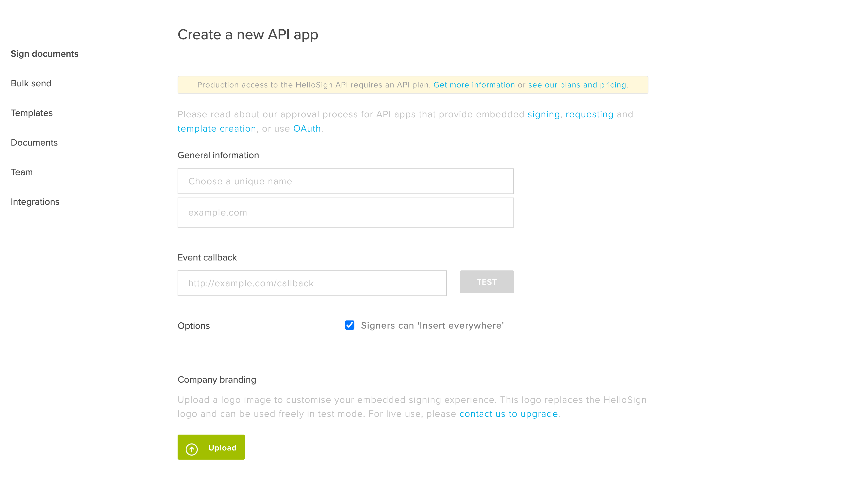
Task: Click the green Upload button
Action: (211, 447)
